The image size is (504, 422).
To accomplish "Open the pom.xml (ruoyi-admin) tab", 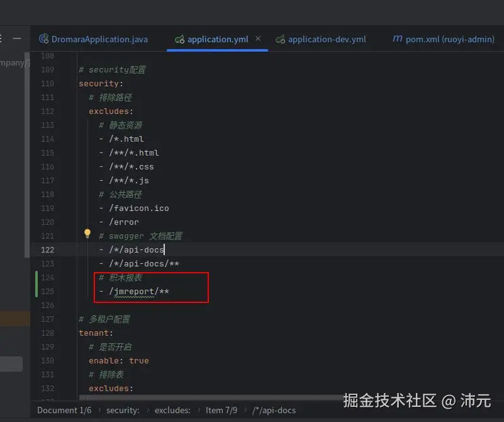I will (444, 39).
